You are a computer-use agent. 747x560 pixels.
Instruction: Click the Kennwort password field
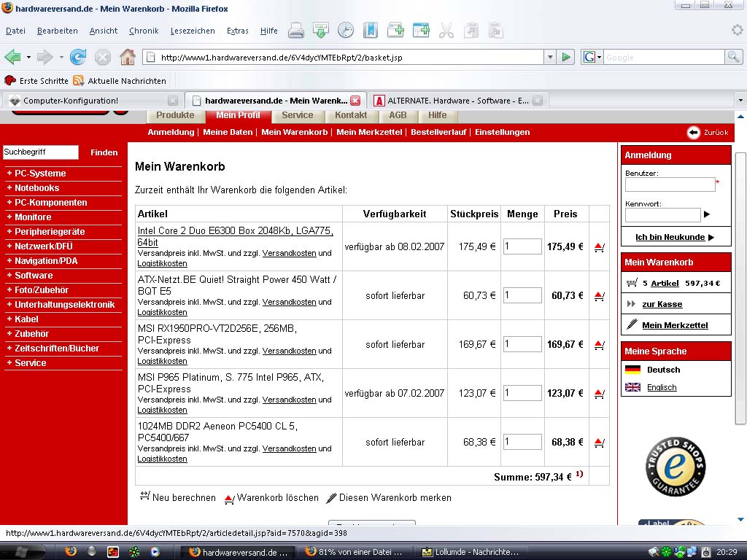(662, 215)
